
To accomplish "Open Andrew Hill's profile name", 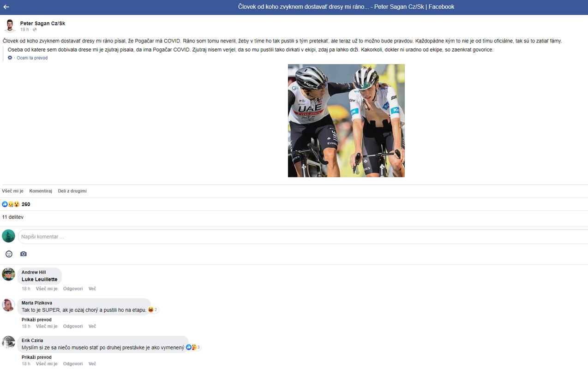I will [x=34, y=272].
